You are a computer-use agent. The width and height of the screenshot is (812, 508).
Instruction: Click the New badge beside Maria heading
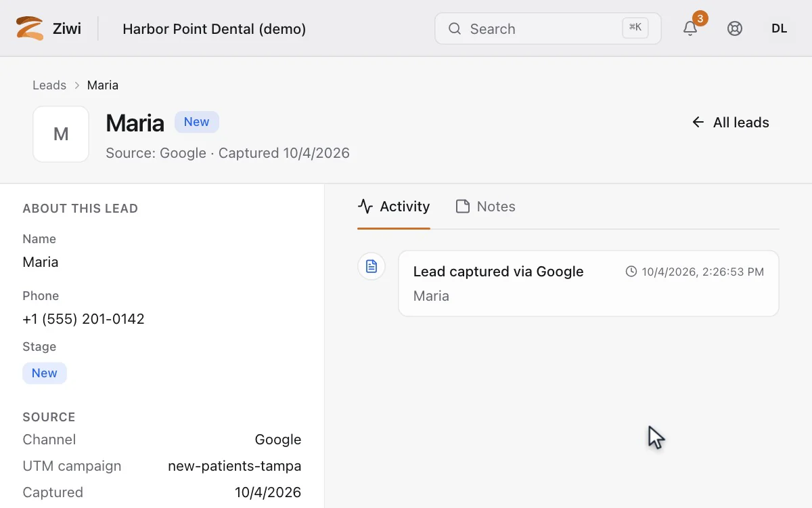[x=197, y=122]
